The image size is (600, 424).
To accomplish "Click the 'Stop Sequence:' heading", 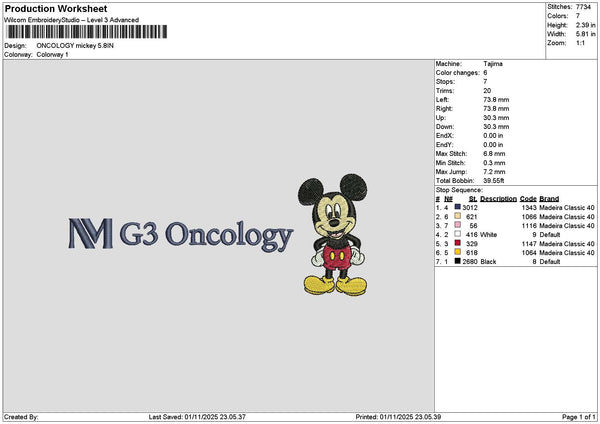I will tap(459, 190).
